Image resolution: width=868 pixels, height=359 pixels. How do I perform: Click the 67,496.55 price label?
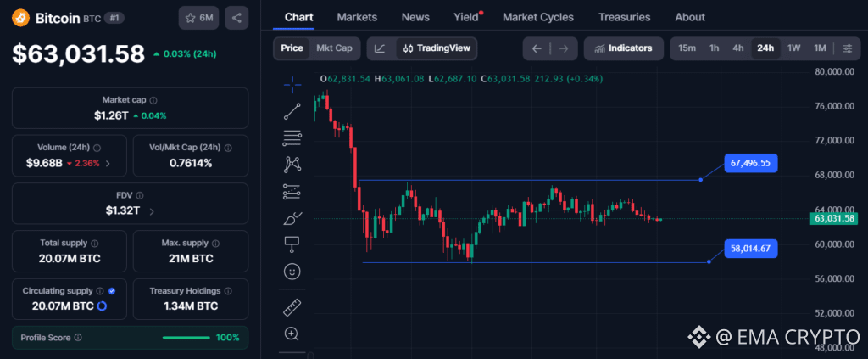[751, 164]
